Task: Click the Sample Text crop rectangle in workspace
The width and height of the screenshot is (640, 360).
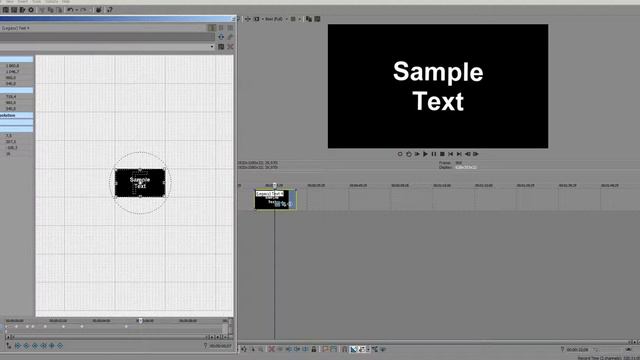Action: point(140,183)
